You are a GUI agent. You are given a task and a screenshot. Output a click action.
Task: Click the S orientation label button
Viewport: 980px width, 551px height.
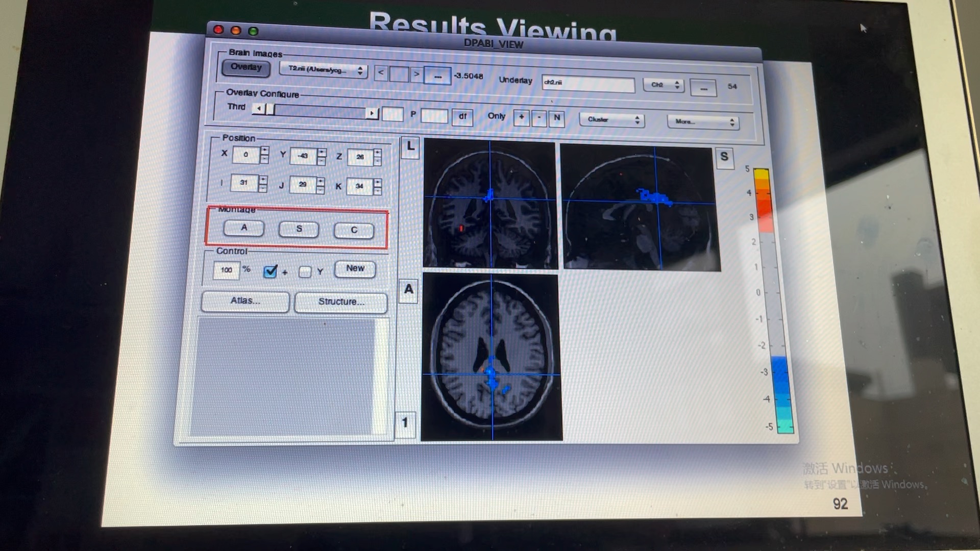click(x=725, y=158)
